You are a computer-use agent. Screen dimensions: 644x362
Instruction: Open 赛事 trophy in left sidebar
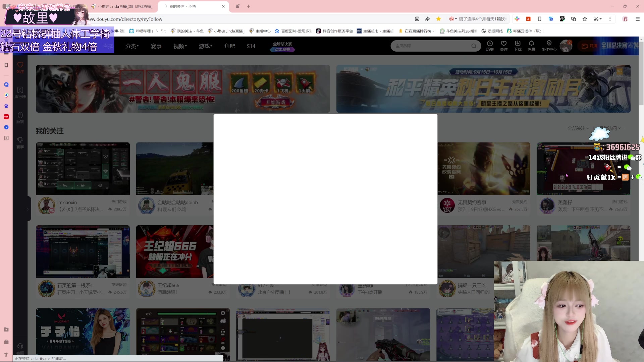(x=20, y=143)
